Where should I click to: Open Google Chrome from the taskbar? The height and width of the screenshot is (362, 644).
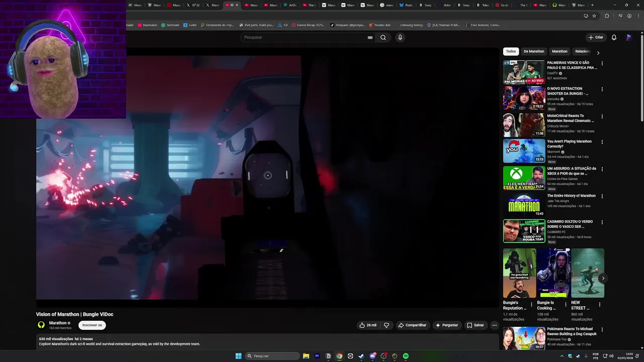[x=339, y=356]
